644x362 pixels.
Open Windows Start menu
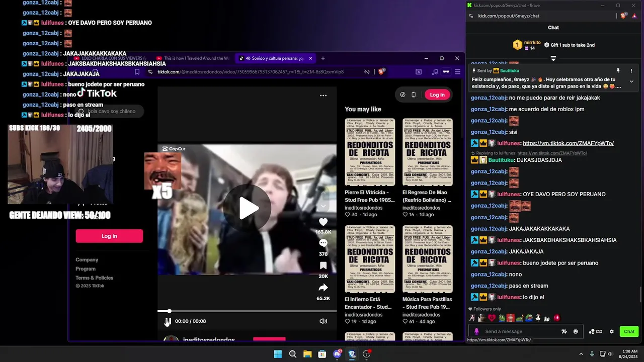coord(278,354)
